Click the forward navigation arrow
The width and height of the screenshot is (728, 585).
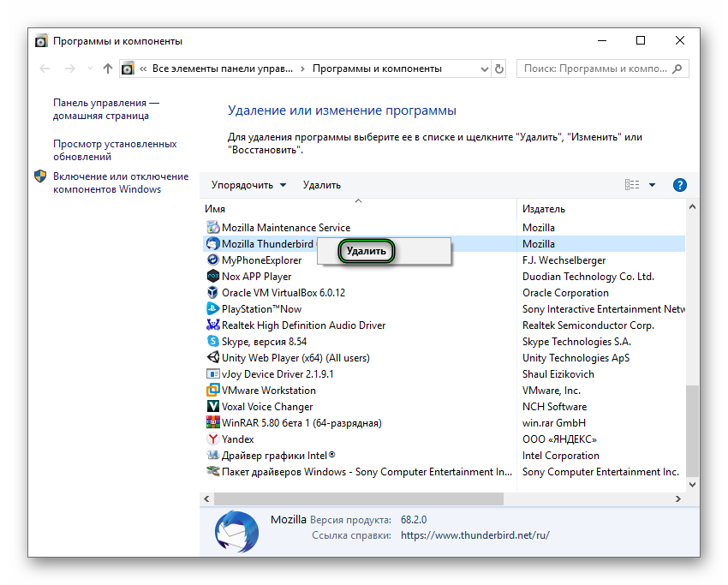click(x=69, y=69)
